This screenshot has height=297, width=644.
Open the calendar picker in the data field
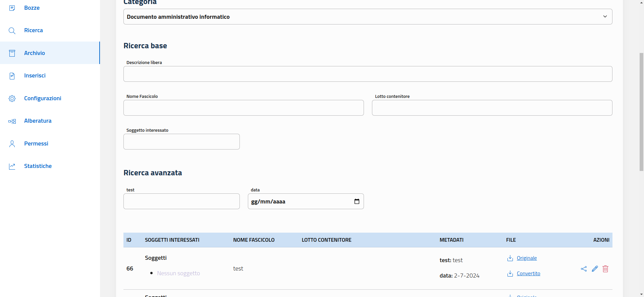pos(357,201)
